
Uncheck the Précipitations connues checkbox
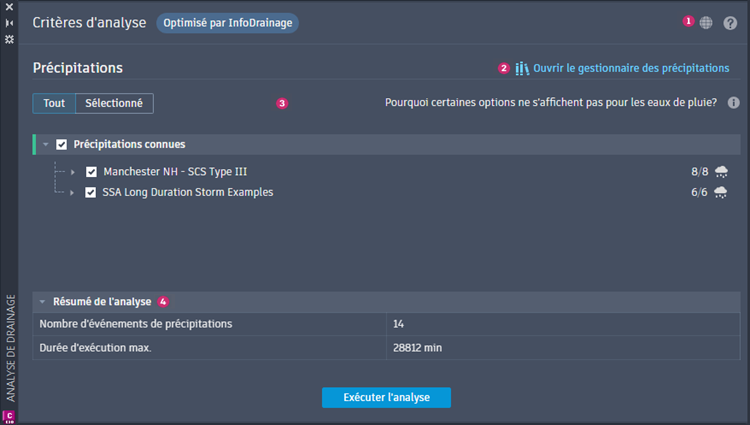(x=61, y=145)
